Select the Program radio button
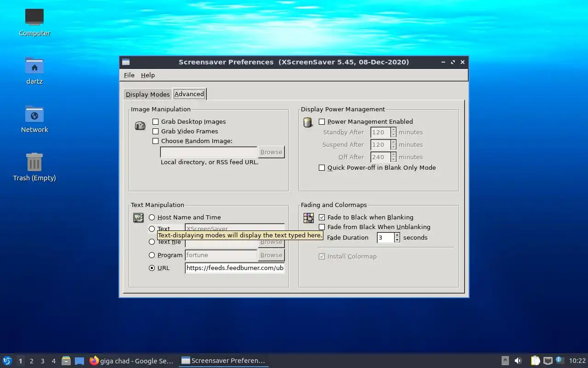The image size is (588, 368). (152, 255)
